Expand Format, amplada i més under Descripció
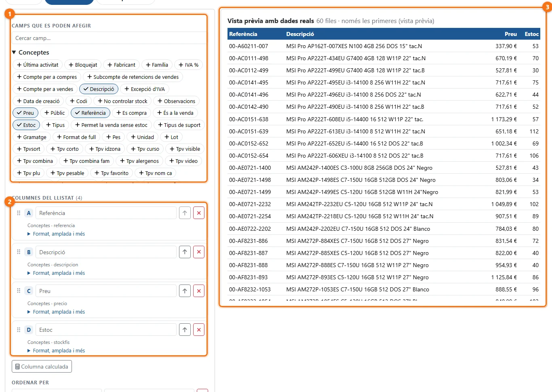Screen dimensions: 552x392 [x=56, y=273]
